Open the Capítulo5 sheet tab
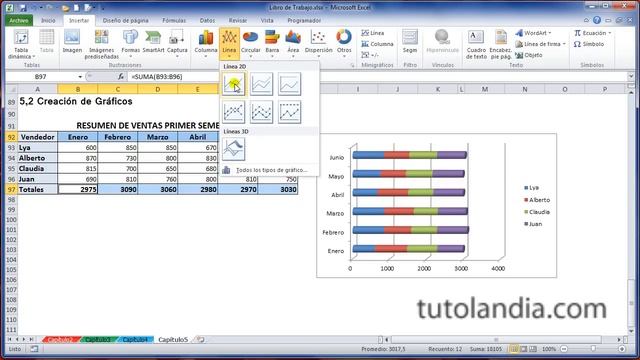The image size is (640, 360). point(173,339)
